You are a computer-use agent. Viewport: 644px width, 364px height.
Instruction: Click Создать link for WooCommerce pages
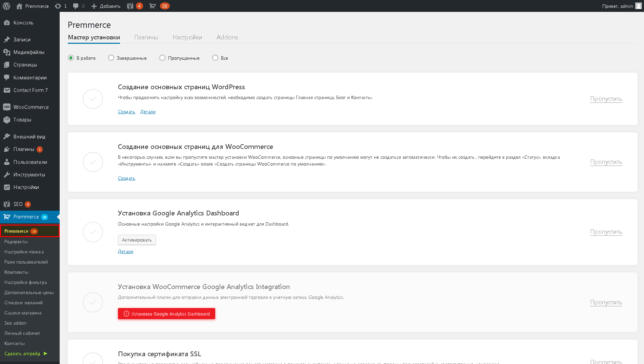tap(126, 178)
